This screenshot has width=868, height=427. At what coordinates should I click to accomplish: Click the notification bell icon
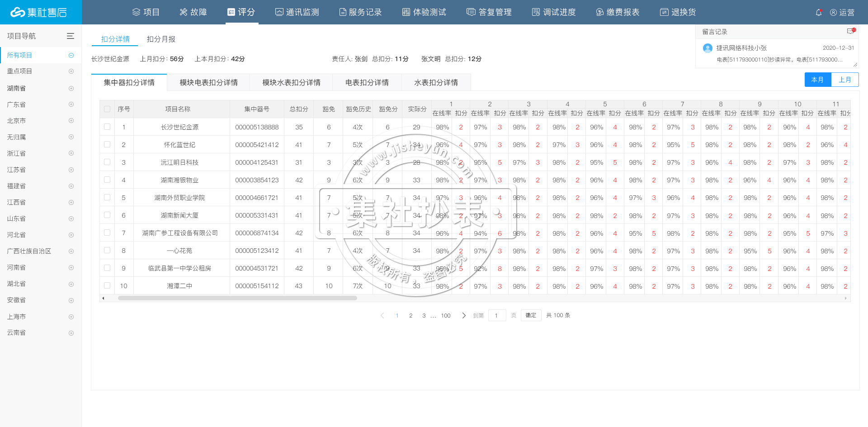[x=819, y=13]
